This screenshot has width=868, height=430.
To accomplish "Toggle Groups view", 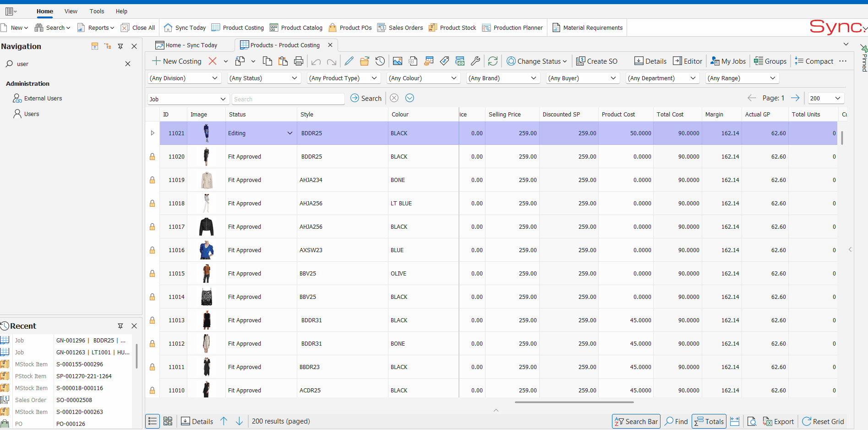I will [x=770, y=61].
